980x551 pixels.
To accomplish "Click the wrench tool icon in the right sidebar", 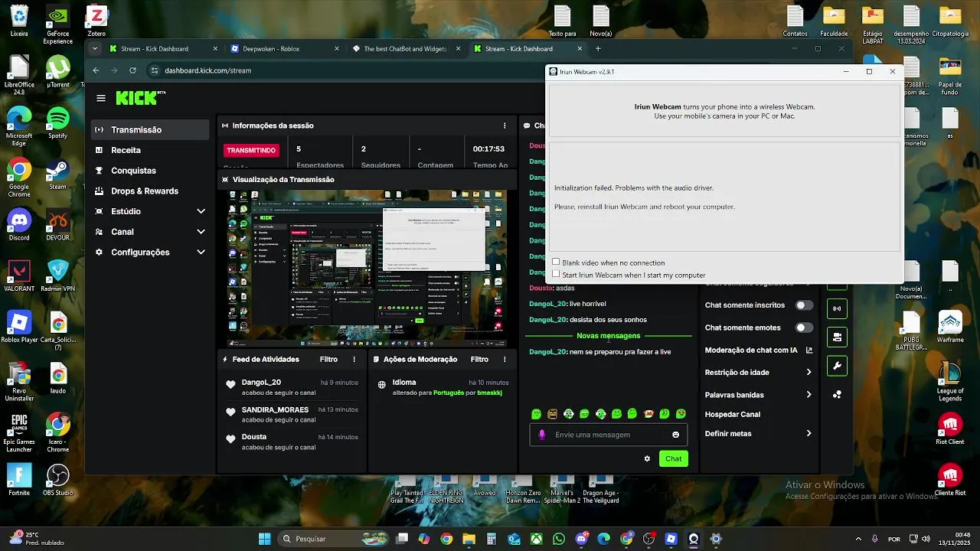I will pos(837,366).
